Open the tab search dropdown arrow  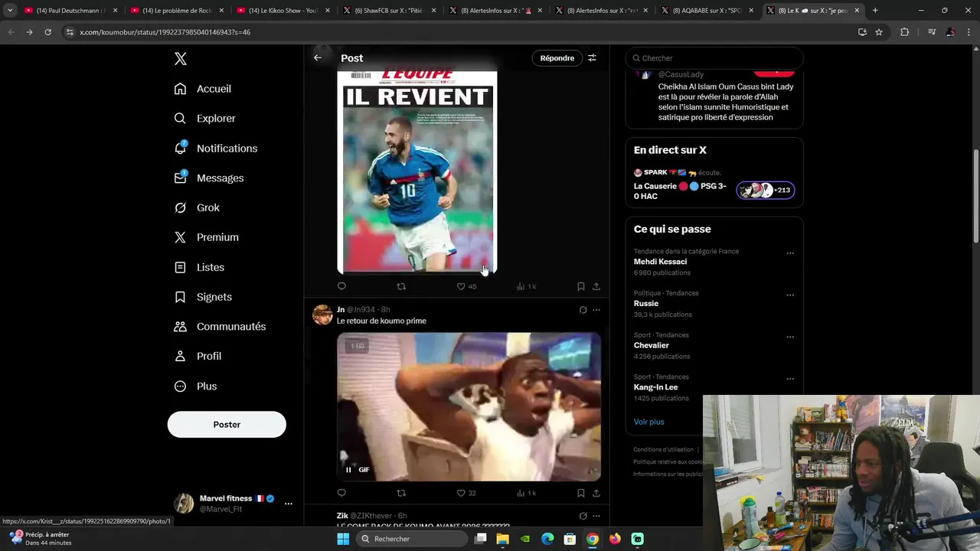pyautogui.click(x=10, y=11)
